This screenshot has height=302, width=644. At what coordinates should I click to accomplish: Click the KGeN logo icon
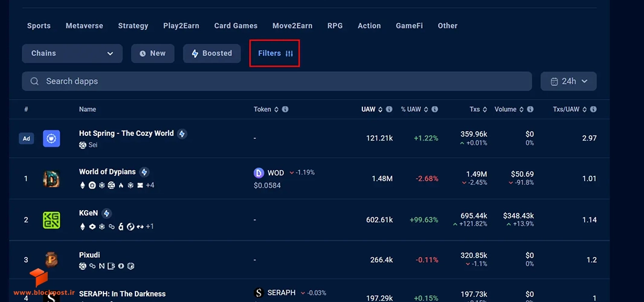(52, 220)
